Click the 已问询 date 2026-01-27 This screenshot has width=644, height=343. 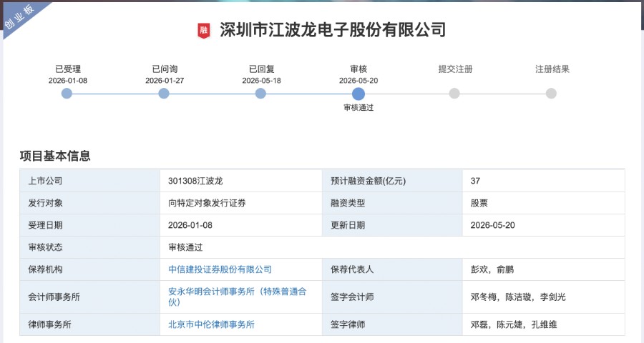point(165,81)
